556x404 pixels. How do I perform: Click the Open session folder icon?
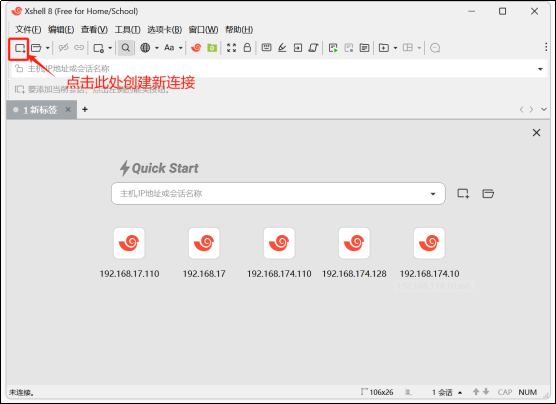coord(36,48)
